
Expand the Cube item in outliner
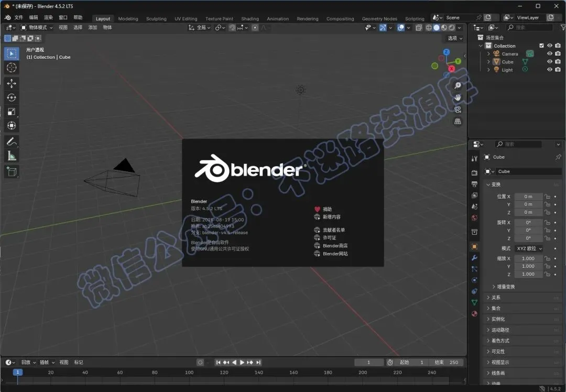tap(488, 62)
